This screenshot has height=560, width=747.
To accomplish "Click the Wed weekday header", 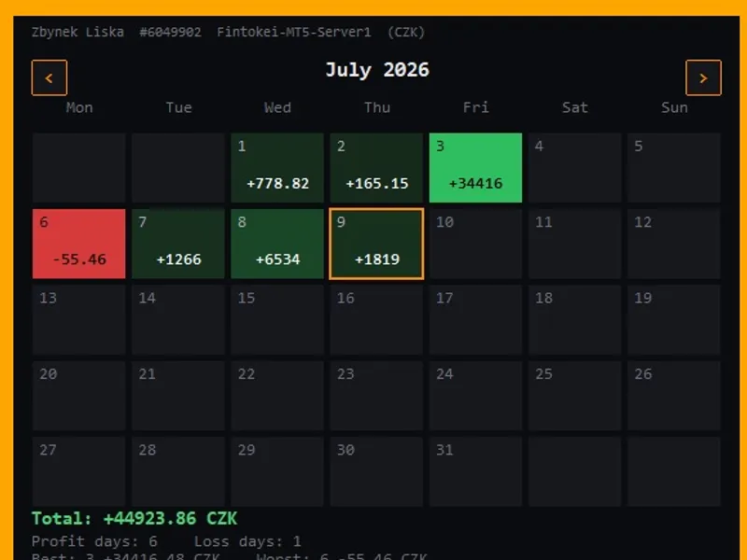I will [x=277, y=107].
